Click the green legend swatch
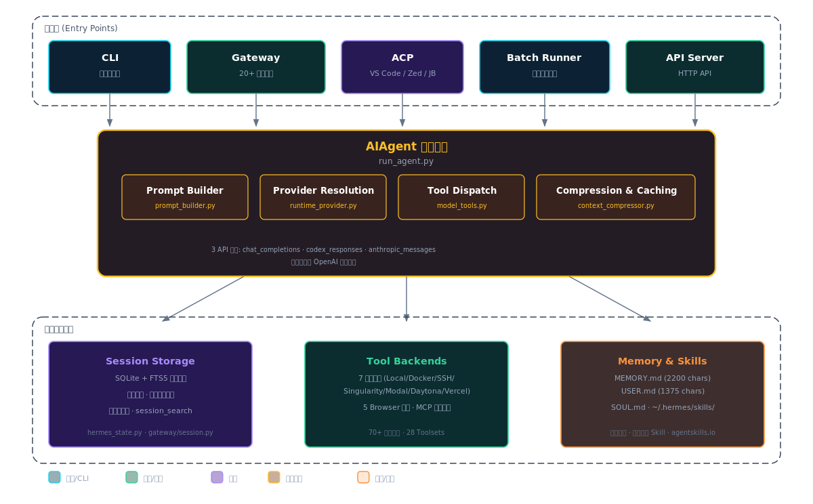This screenshot has width=813, height=504. pos(131,477)
